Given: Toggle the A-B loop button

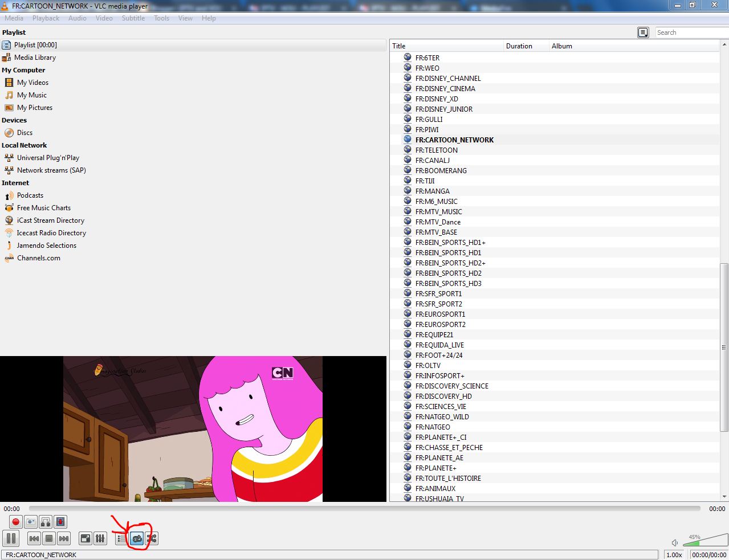Looking at the screenshot, I should (46, 521).
